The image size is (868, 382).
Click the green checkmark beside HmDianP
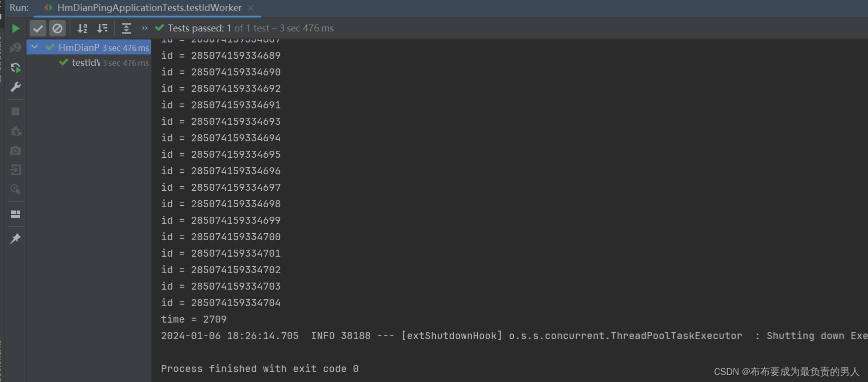pos(50,47)
